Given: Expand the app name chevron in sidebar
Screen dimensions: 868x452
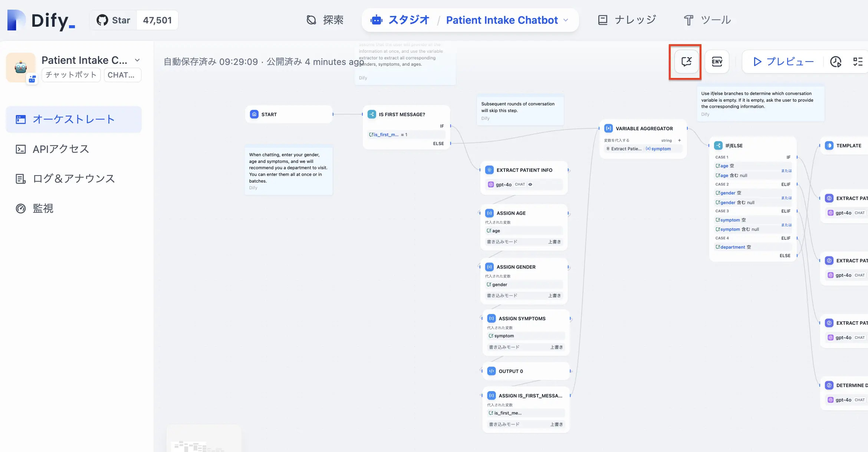Looking at the screenshot, I should click(x=137, y=60).
